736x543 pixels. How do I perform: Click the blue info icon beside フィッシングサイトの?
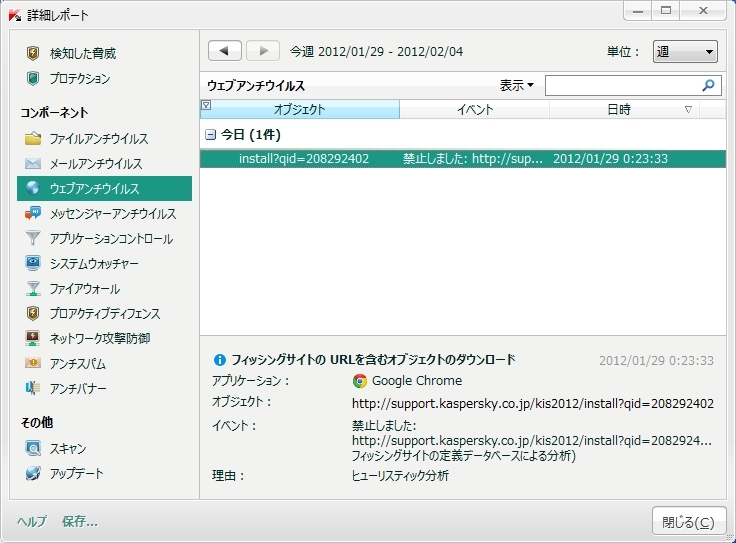point(219,360)
